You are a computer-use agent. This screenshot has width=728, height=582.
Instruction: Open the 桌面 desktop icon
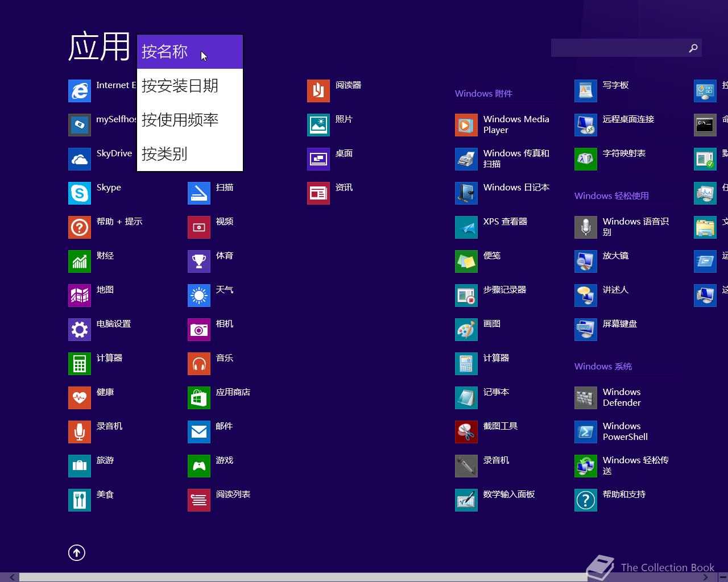[318, 159]
